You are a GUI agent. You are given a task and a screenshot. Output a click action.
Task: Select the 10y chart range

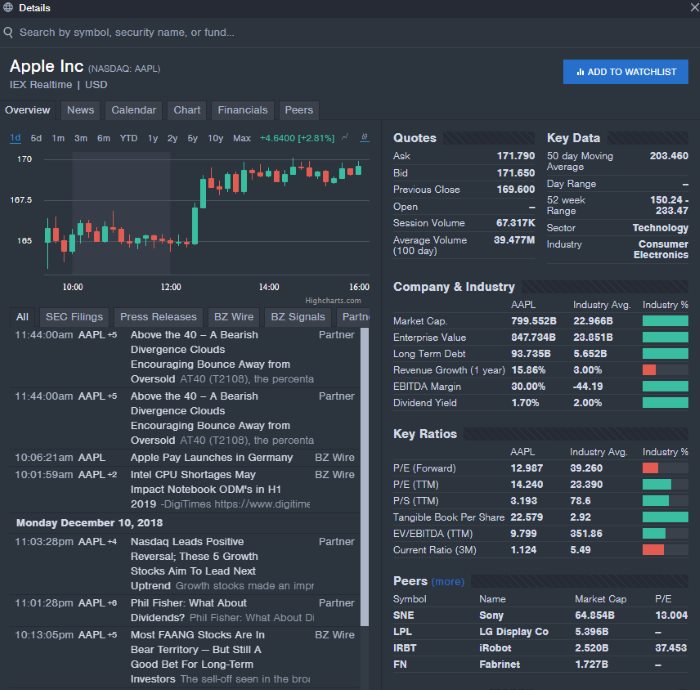point(215,138)
